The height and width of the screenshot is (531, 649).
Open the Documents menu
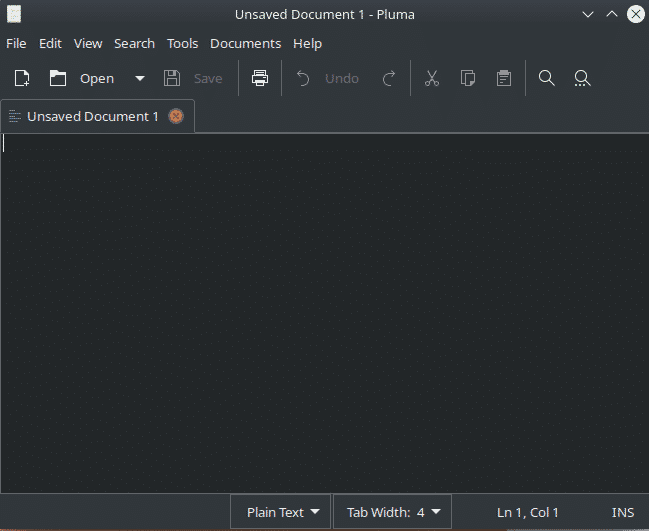pos(245,43)
